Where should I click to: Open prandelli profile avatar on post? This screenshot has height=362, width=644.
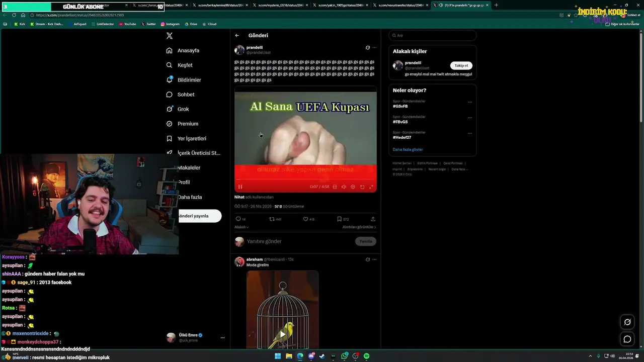[239, 50]
